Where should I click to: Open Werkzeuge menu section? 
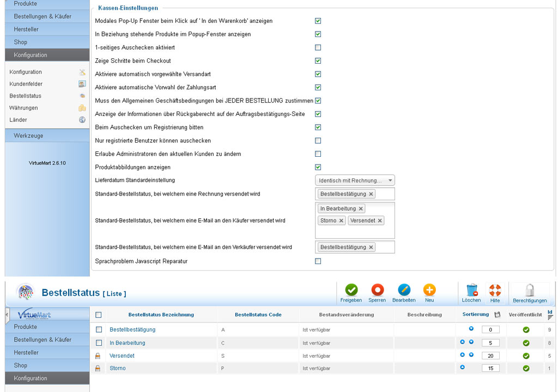coord(28,136)
